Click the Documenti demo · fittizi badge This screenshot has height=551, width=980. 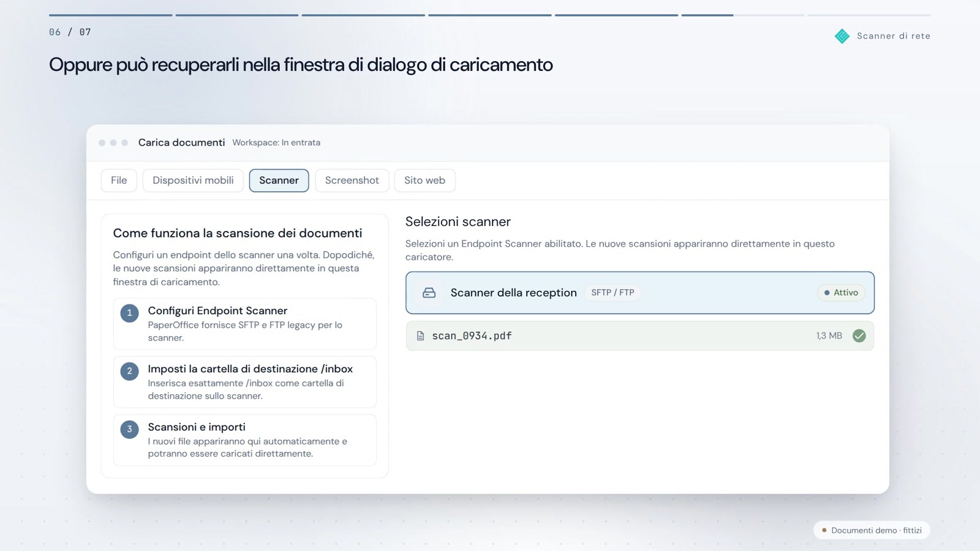tap(872, 530)
